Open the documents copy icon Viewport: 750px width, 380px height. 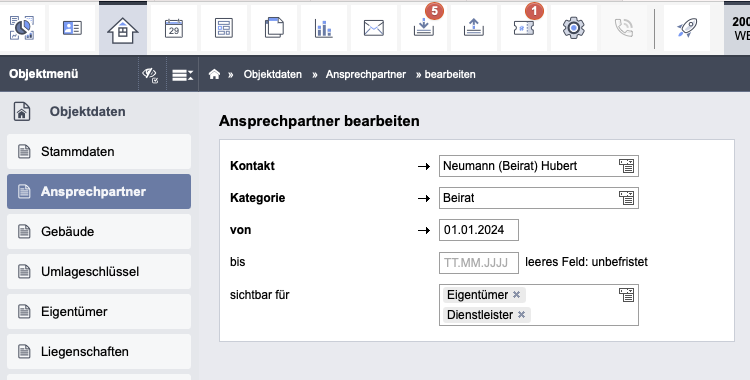point(274,28)
